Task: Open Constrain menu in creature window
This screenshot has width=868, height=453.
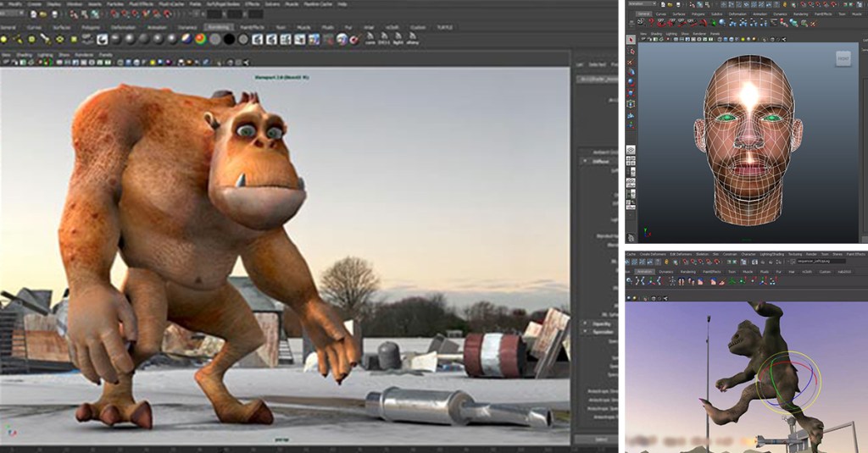Action: pos(730,254)
